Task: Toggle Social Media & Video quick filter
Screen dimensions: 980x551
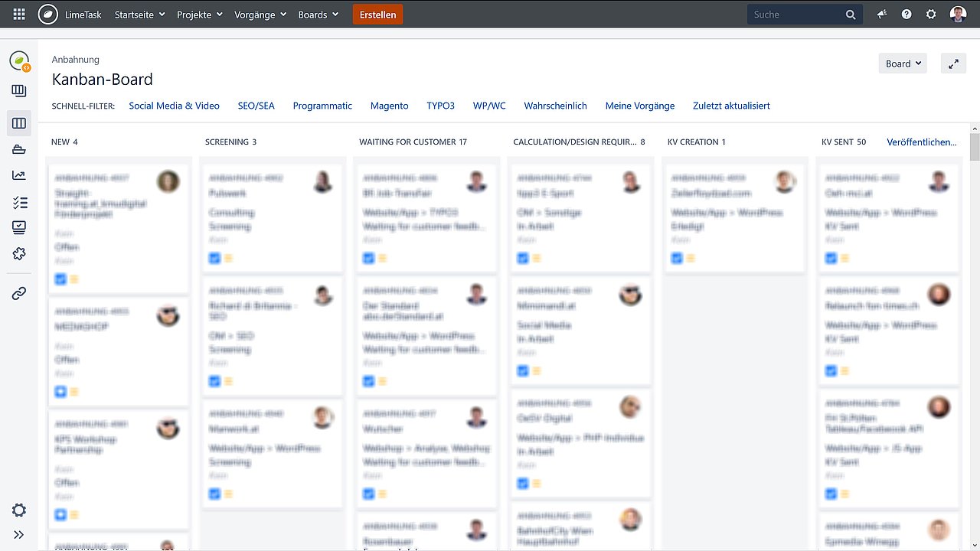Action: click(x=174, y=106)
